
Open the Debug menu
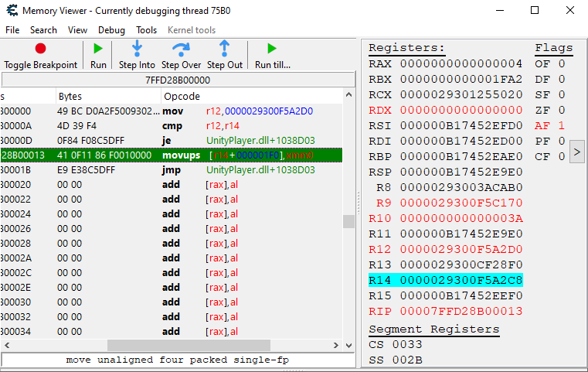[x=111, y=30]
